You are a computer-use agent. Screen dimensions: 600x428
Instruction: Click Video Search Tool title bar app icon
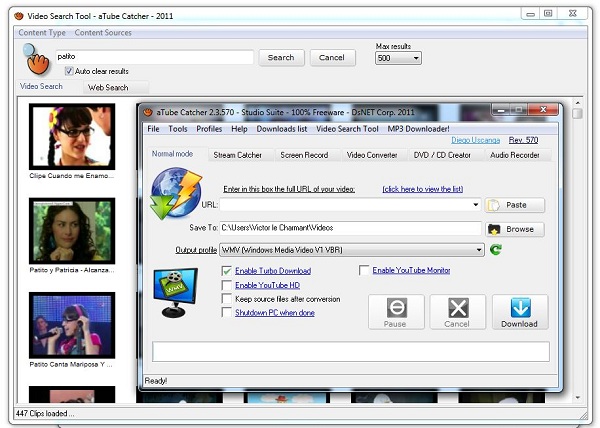19,16
